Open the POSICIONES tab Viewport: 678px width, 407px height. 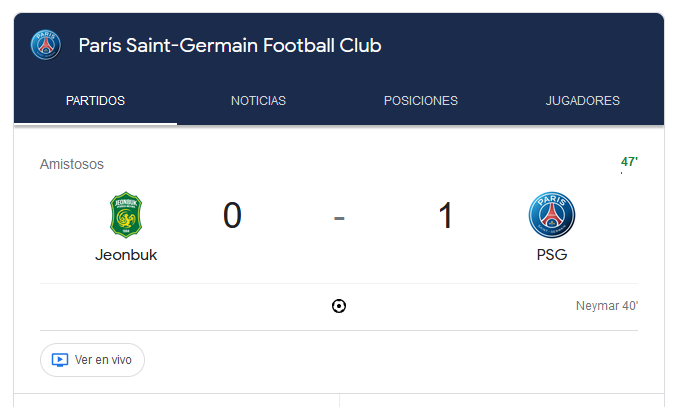point(421,101)
